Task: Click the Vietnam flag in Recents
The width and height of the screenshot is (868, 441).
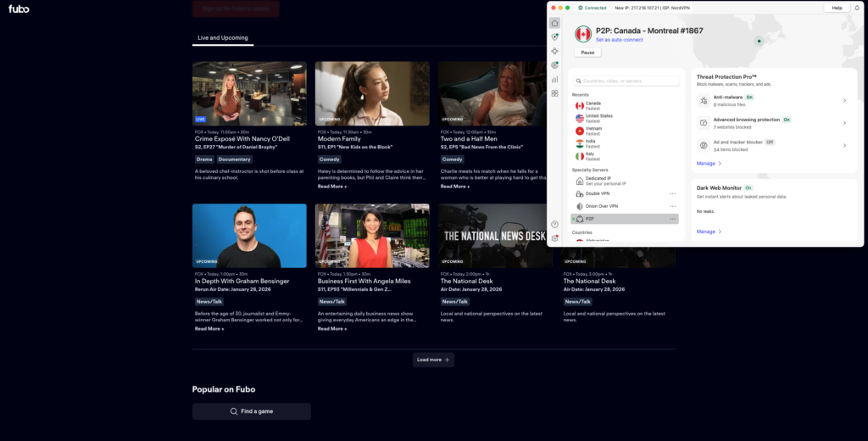Action: click(580, 131)
